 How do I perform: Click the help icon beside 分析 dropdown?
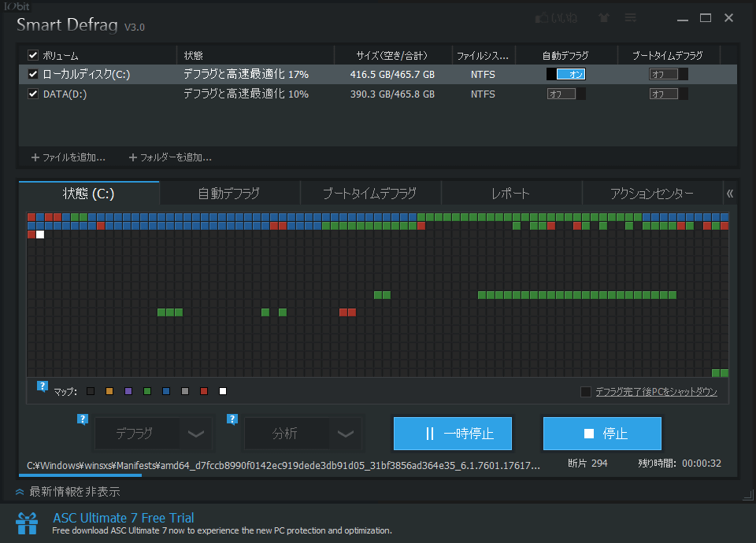[232, 419]
